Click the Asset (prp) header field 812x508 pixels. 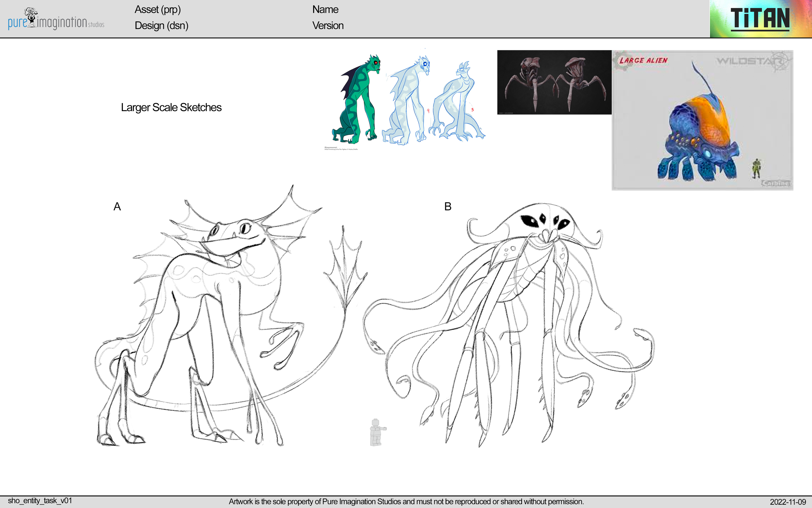158,9
